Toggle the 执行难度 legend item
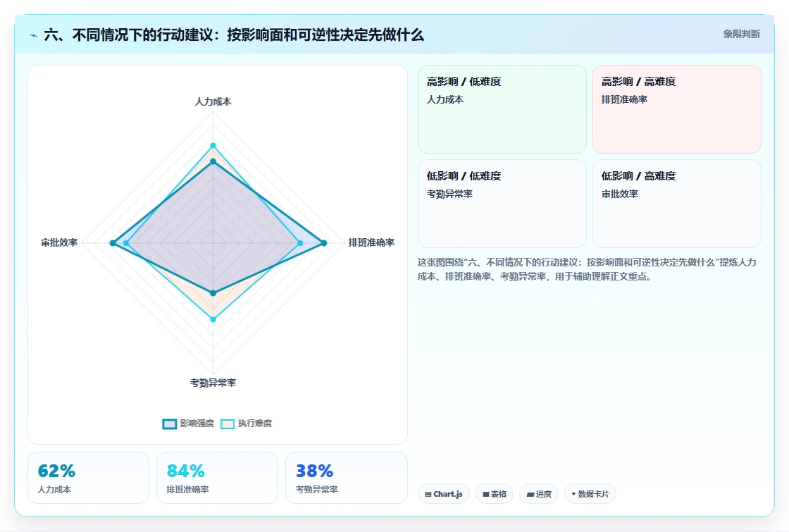The height and width of the screenshot is (532, 789). click(x=246, y=423)
